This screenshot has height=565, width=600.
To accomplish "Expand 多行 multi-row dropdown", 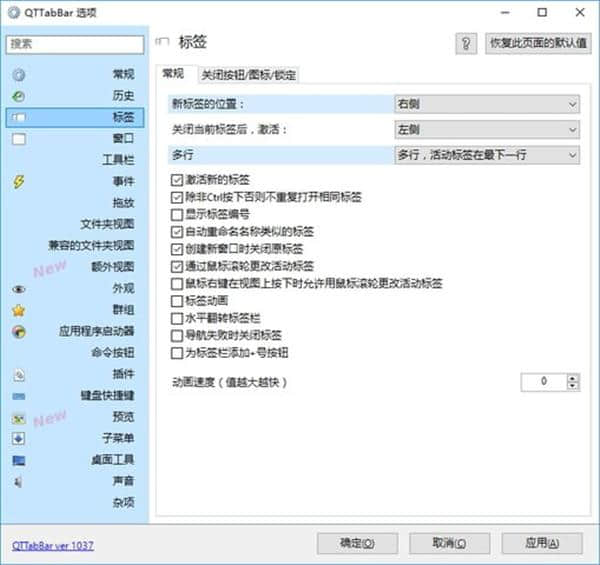I will point(487,155).
